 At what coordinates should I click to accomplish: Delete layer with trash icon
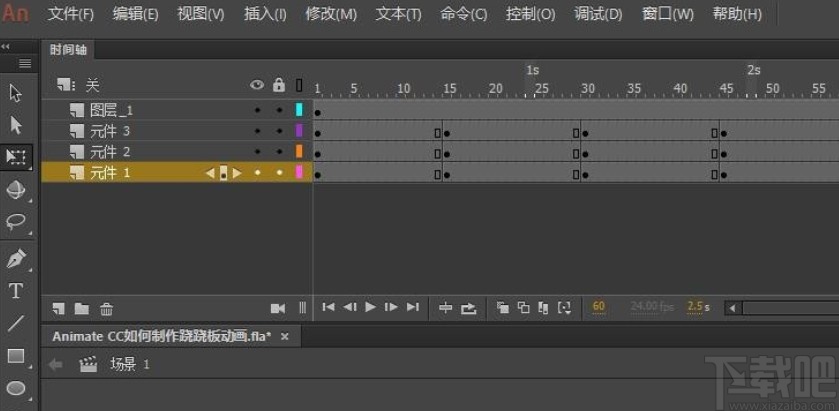(106, 308)
